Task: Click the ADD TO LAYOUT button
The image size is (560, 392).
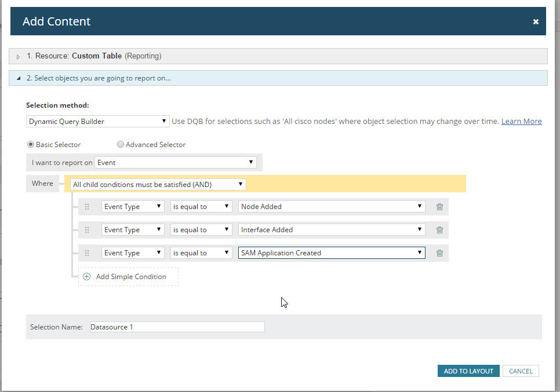Action: pyautogui.click(x=468, y=371)
